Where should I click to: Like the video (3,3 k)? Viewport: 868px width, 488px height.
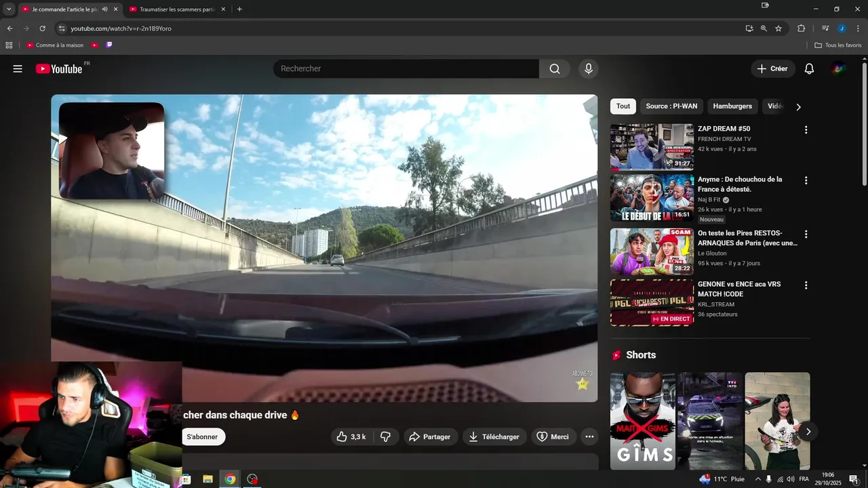(x=351, y=436)
